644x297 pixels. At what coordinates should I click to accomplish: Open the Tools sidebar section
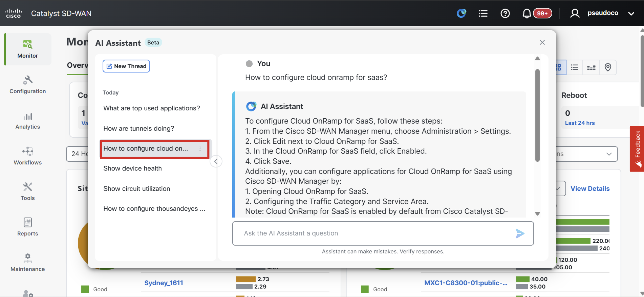tap(28, 191)
